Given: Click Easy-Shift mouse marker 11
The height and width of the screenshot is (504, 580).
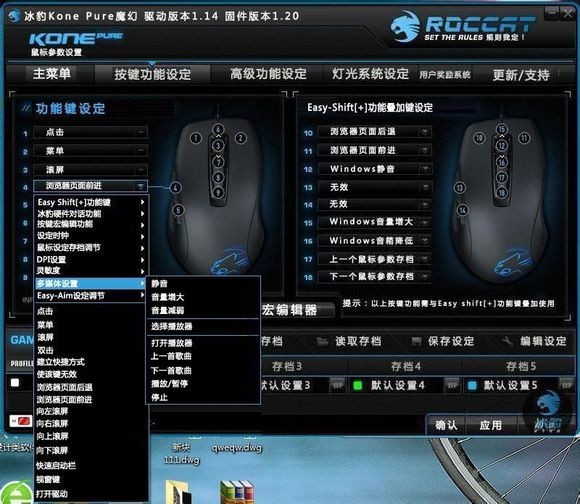Looking at the screenshot, I should tap(524, 139).
